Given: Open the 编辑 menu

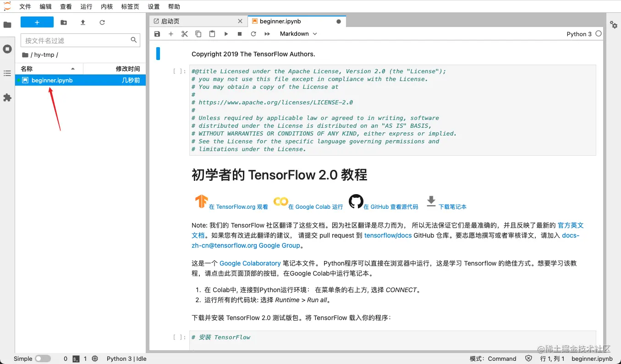Looking at the screenshot, I should click(x=46, y=6).
